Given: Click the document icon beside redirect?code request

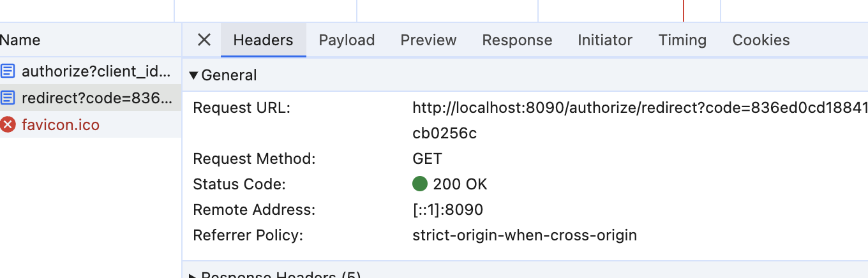Looking at the screenshot, I should point(8,98).
